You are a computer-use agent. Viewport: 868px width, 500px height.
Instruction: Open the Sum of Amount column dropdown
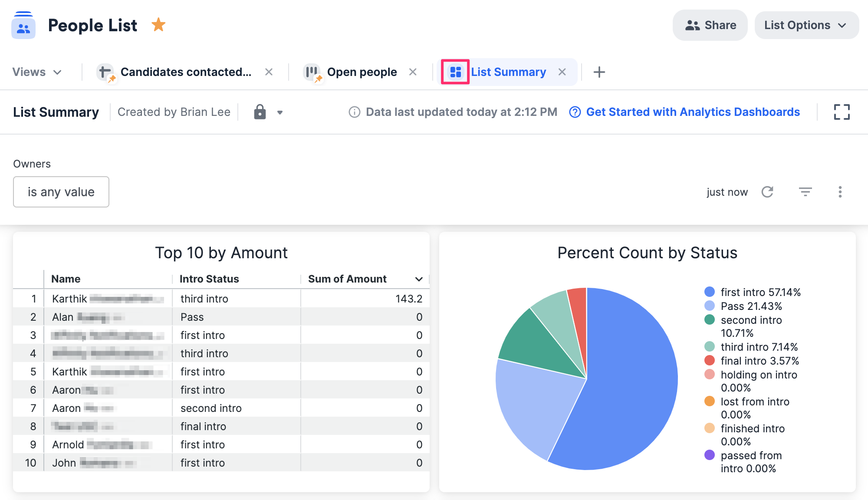[418, 279]
